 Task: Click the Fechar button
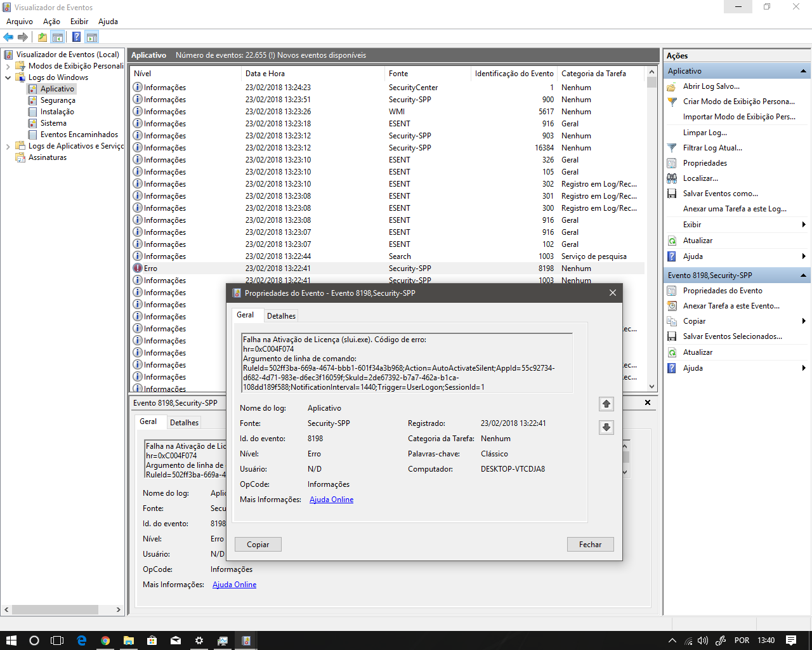click(590, 545)
